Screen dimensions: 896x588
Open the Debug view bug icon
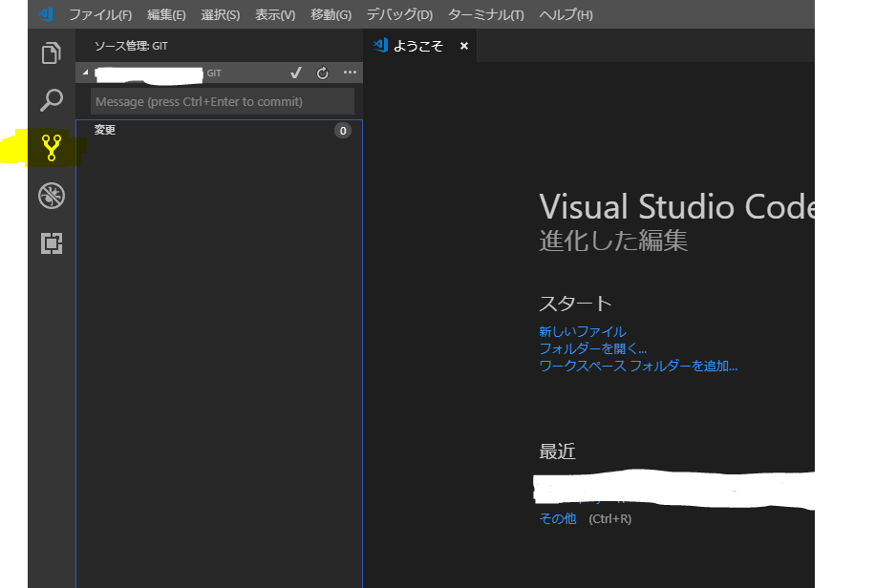click(52, 196)
